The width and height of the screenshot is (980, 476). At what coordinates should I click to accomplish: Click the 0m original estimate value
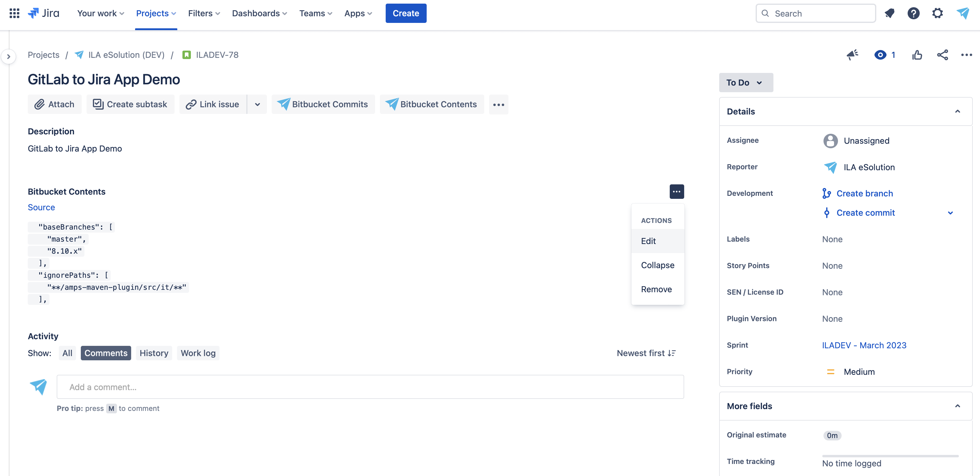832,435
